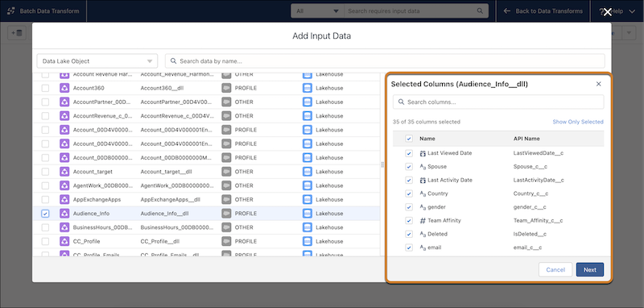Click the date icon beside Last Activity Date
The width and height of the screenshot is (644, 308).
click(x=422, y=180)
